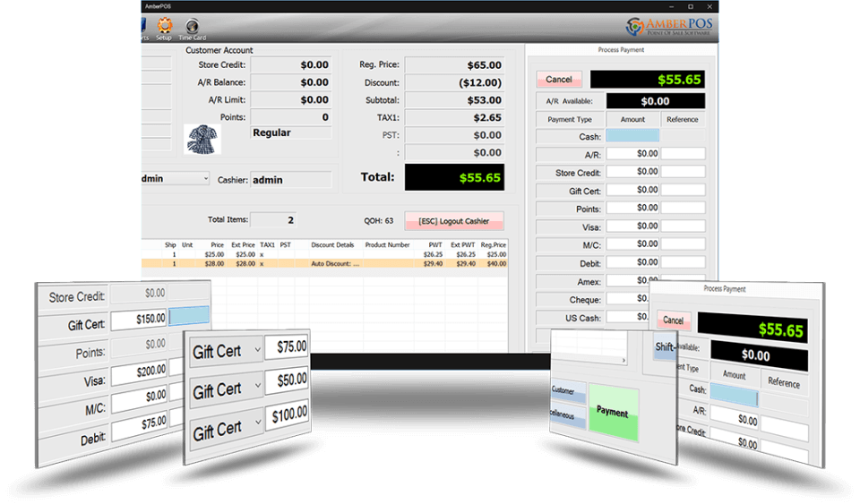Click the Payment Type column header
Screen dimensions: 860x504
coord(570,119)
